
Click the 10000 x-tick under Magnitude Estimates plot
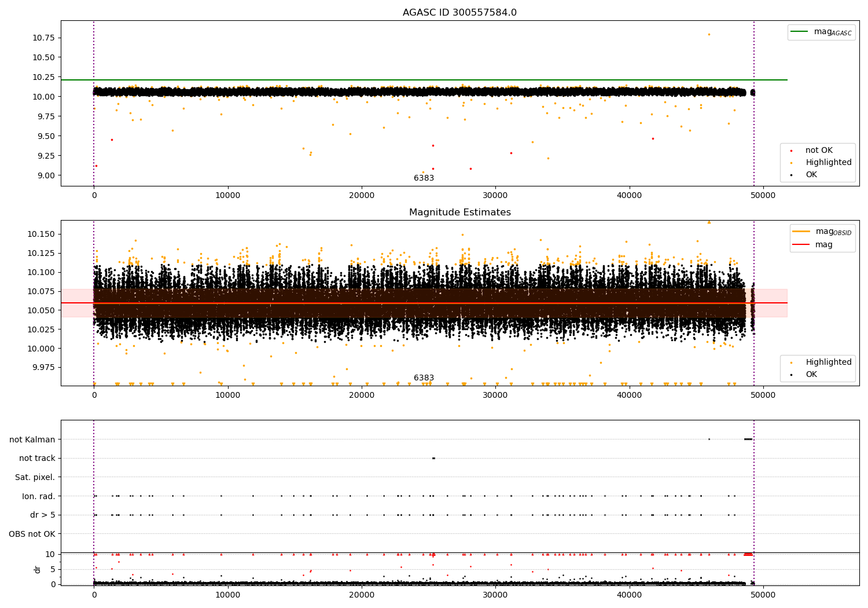[x=228, y=395]
